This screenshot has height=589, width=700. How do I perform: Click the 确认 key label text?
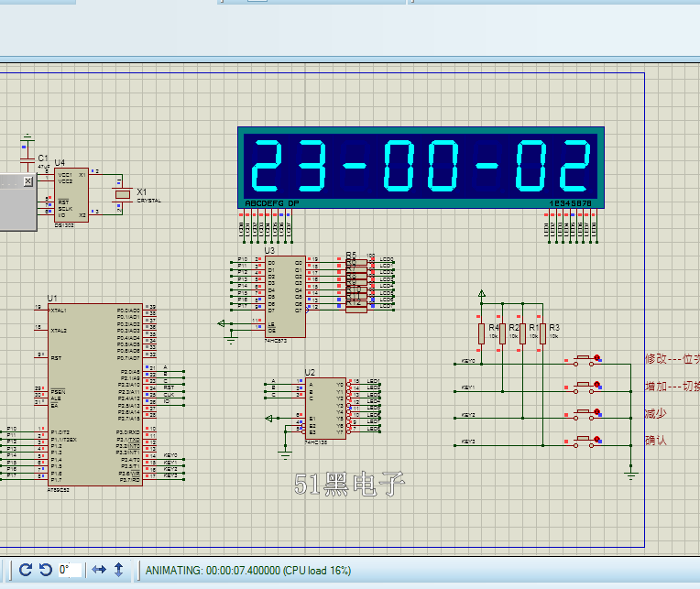pos(656,441)
